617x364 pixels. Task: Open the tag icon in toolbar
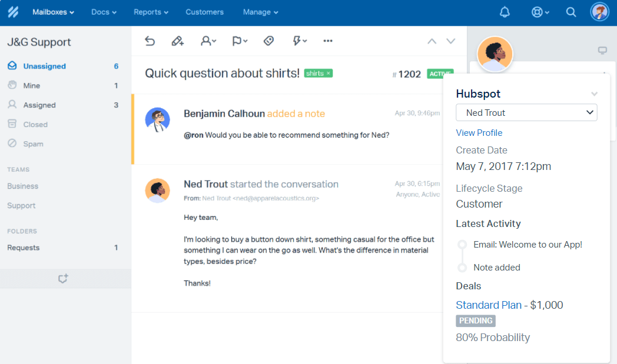(268, 41)
